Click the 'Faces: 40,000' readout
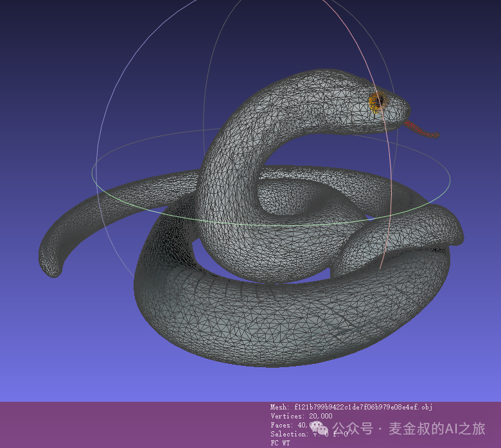The height and width of the screenshot is (448, 501). (295, 425)
